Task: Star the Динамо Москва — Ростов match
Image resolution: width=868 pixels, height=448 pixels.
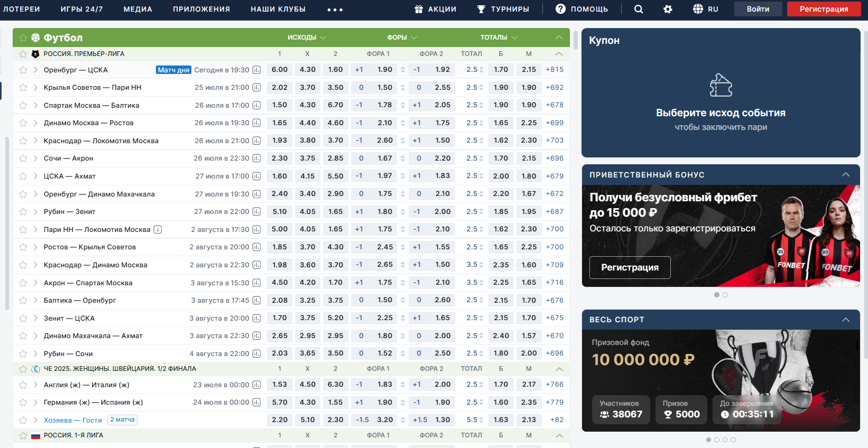Action: pos(23,123)
